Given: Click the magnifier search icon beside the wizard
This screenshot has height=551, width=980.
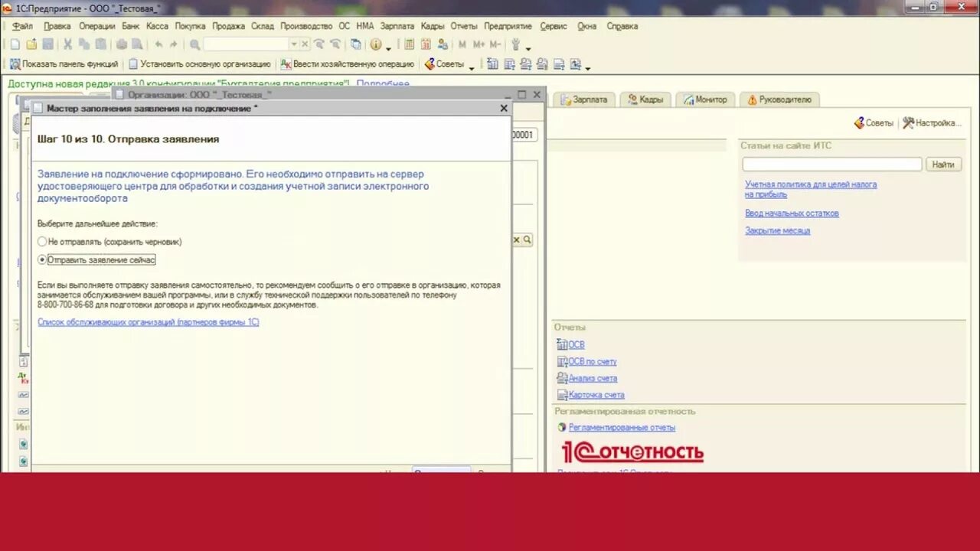Looking at the screenshot, I should coord(528,240).
